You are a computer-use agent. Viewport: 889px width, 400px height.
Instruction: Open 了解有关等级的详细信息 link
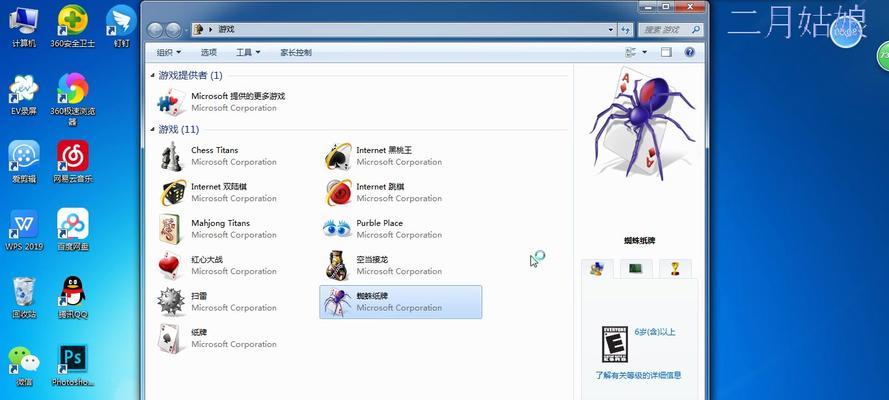coord(638,375)
